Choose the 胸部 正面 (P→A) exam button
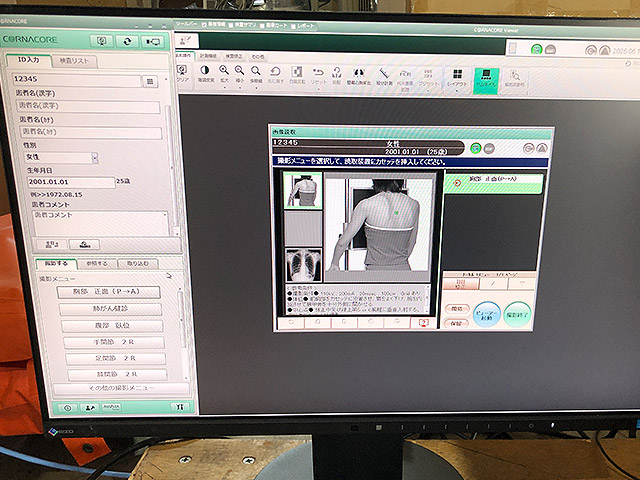 108,292
